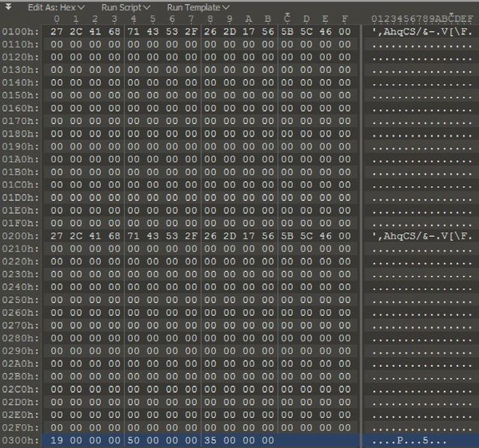Click the double-arrow collapse icon in toolbar

tap(8, 7)
